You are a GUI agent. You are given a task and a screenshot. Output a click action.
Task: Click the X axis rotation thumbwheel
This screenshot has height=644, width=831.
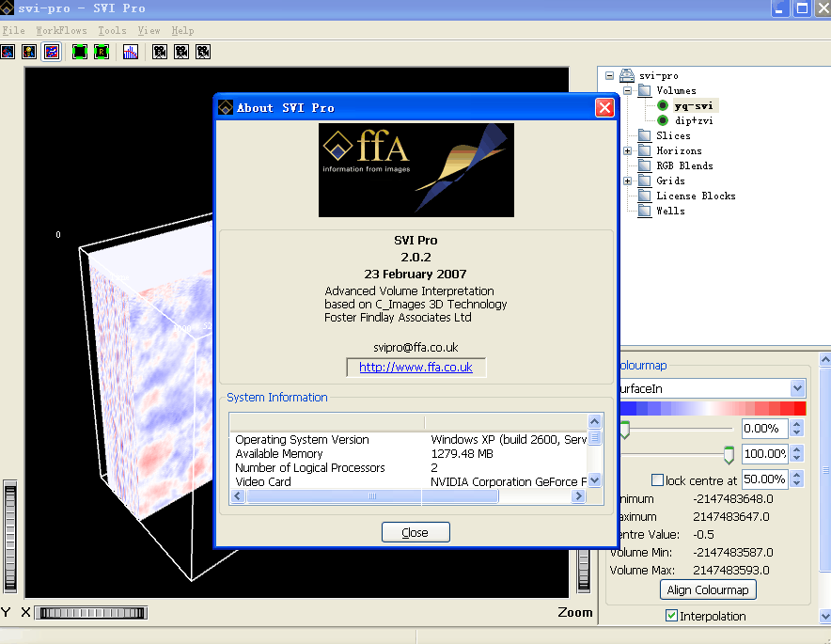click(x=92, y=613)
